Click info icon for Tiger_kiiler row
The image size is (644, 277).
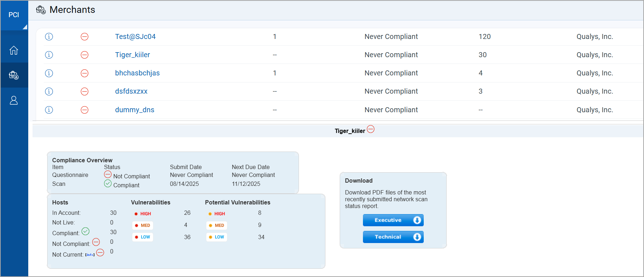point(49,55)
